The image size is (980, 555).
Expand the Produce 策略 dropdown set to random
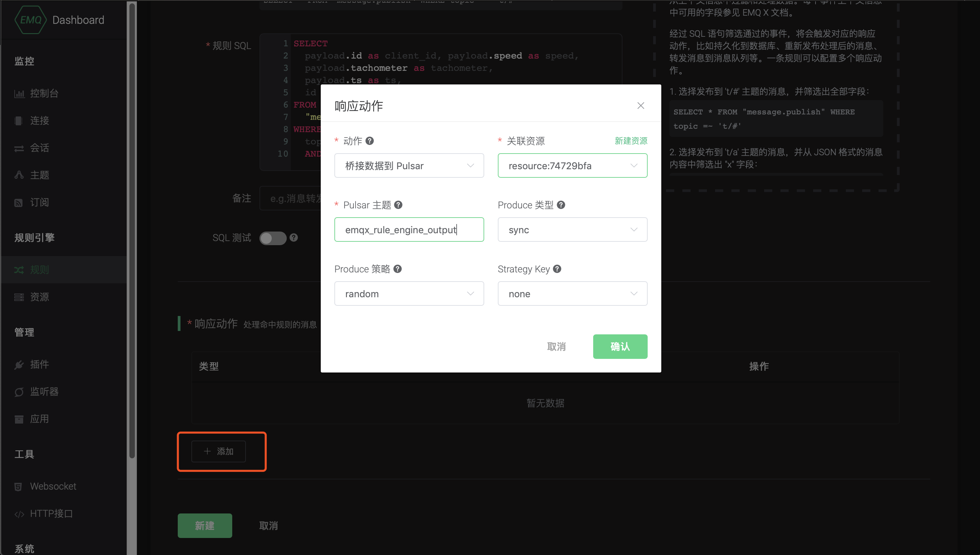(409, 294)
